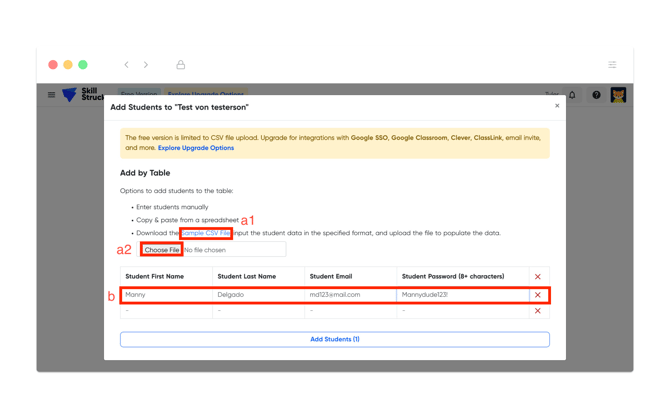Follow the Explore Upgrade Options link in banner

(196, 148)
